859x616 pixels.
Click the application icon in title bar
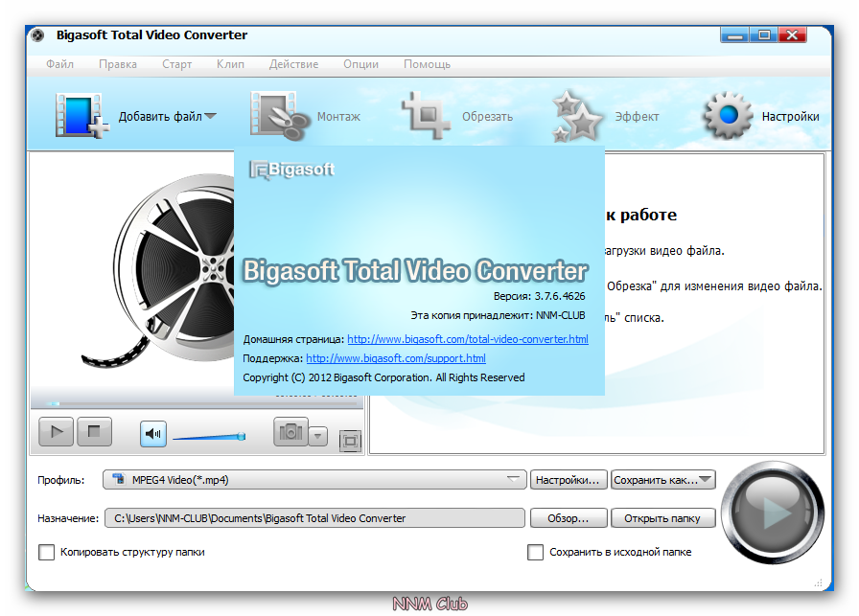point(37,35)
